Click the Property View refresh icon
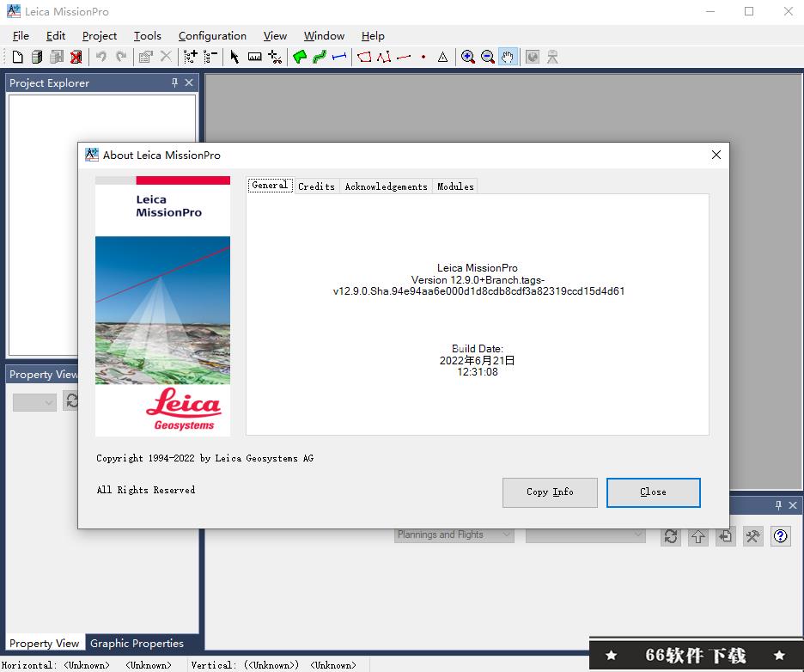This screenshot has width=804, height=672. (71, 400)
